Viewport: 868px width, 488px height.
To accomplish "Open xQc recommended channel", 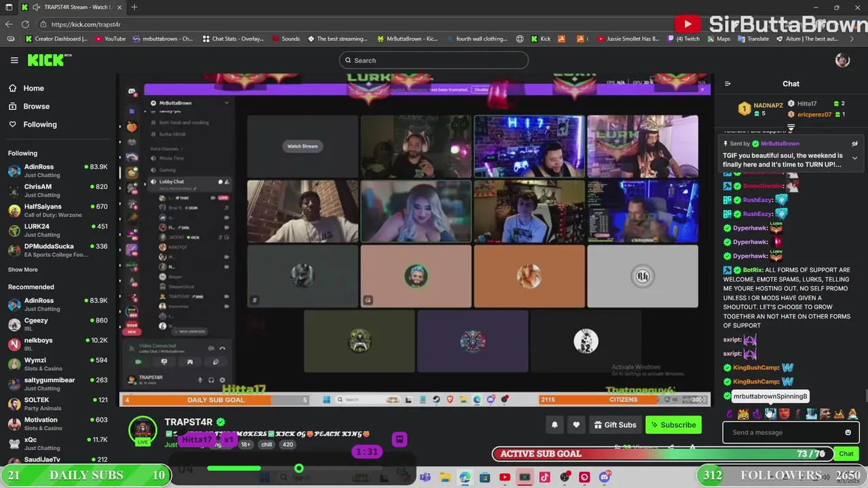I will coord(58,443).
